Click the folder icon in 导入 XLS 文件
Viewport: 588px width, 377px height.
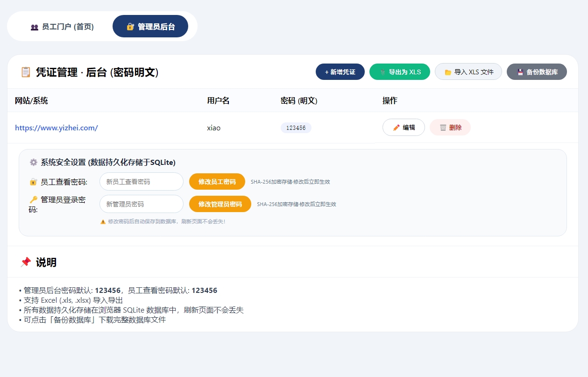pyautogui.click(x=448, y=72)
